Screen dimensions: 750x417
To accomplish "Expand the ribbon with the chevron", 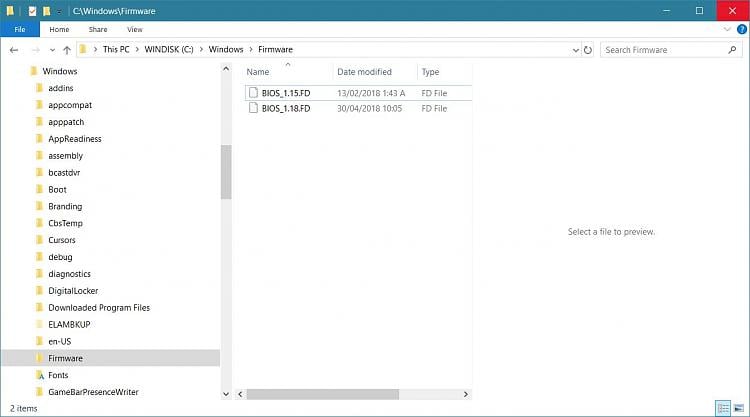I will coord(727,29).
